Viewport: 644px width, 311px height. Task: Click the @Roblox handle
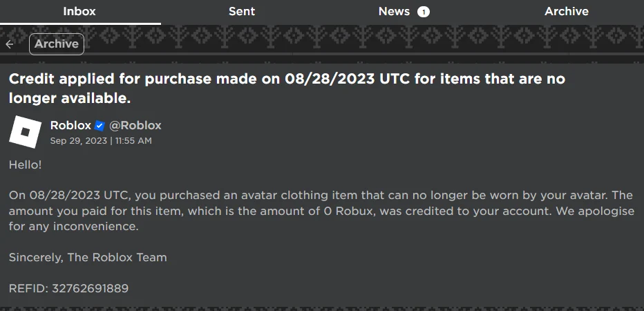pyautogui.click(x=135, y=125)
